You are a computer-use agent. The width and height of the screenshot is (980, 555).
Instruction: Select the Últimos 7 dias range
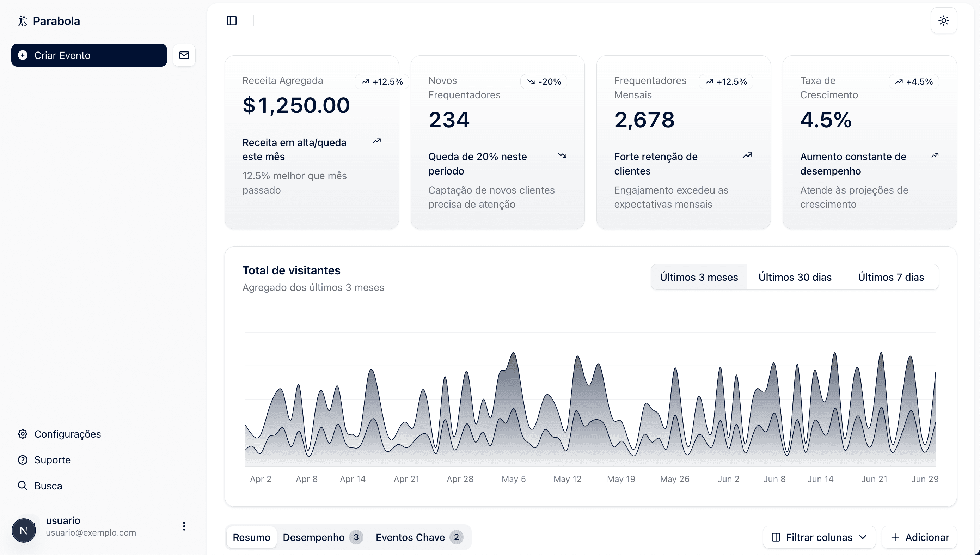coord(891,277)
